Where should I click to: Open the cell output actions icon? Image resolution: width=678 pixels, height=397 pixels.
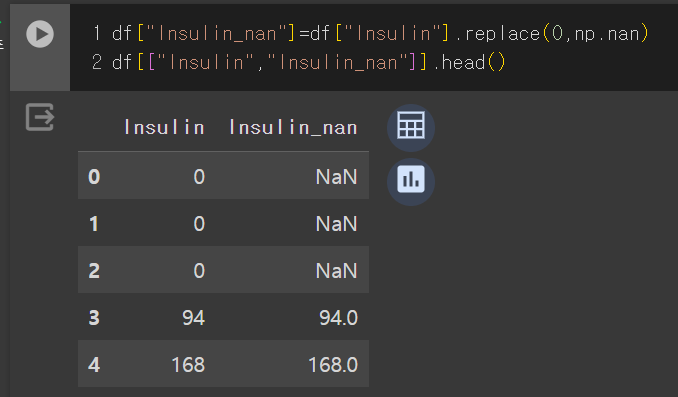point(40,117)
